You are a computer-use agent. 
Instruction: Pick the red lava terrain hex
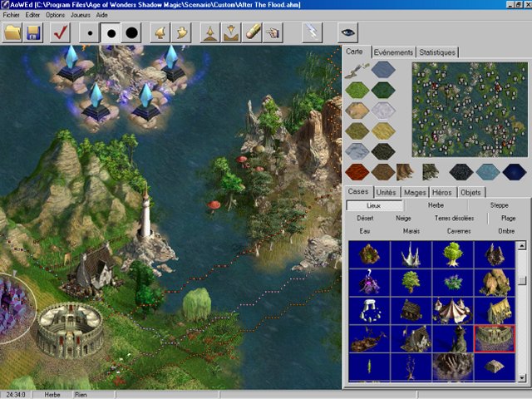point(357,172)
